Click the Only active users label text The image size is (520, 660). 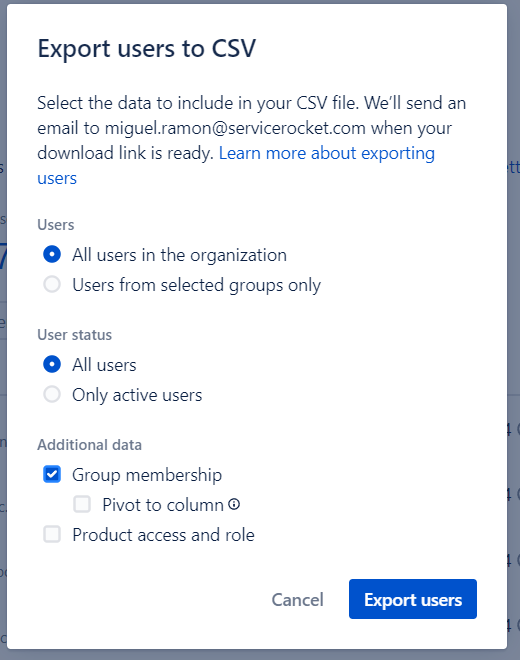click(137, 395)
